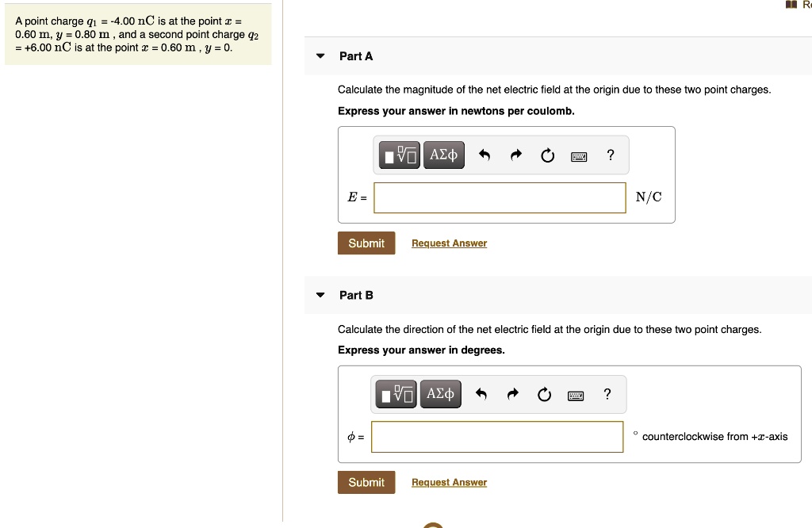Open math templates tool in Part A
The image size is (812, 528).
tap(400, 155)
